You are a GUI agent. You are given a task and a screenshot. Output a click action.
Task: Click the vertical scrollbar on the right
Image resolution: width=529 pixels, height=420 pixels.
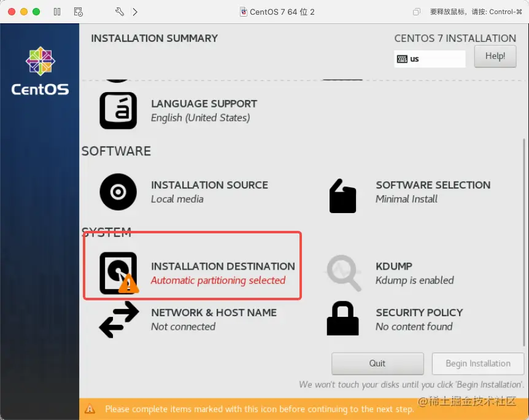[524, 242]
